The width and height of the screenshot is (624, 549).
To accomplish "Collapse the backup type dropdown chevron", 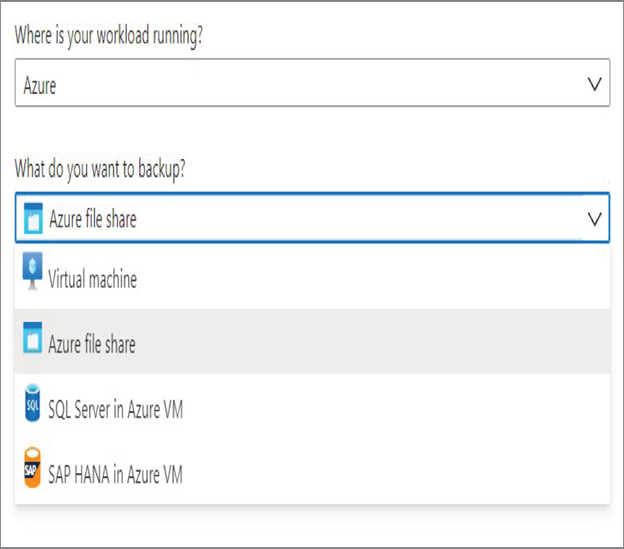I will coord(595,219).
